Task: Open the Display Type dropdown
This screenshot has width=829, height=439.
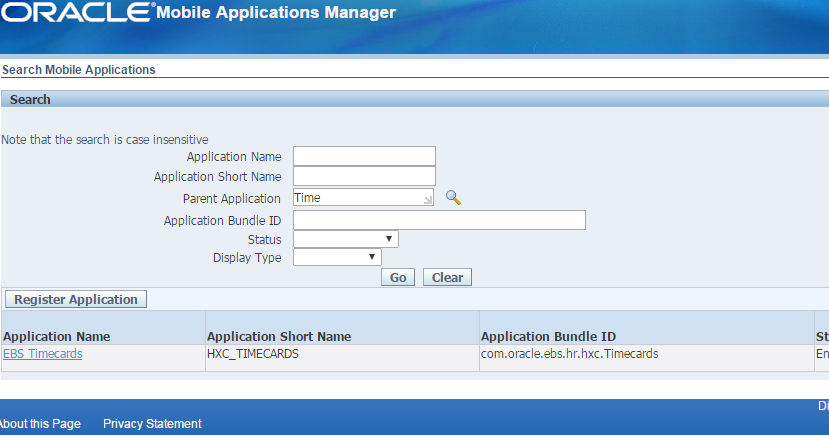Action: [337, 257]
